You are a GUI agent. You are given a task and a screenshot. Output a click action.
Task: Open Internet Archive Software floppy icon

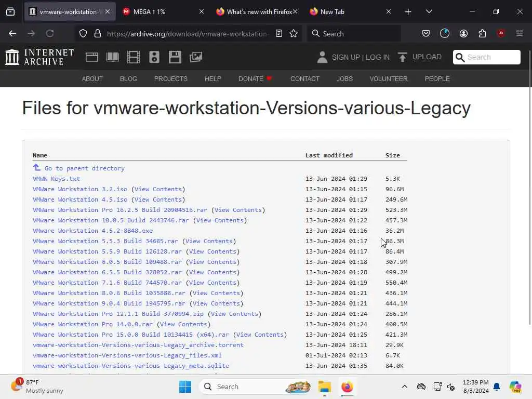(175, 57)
